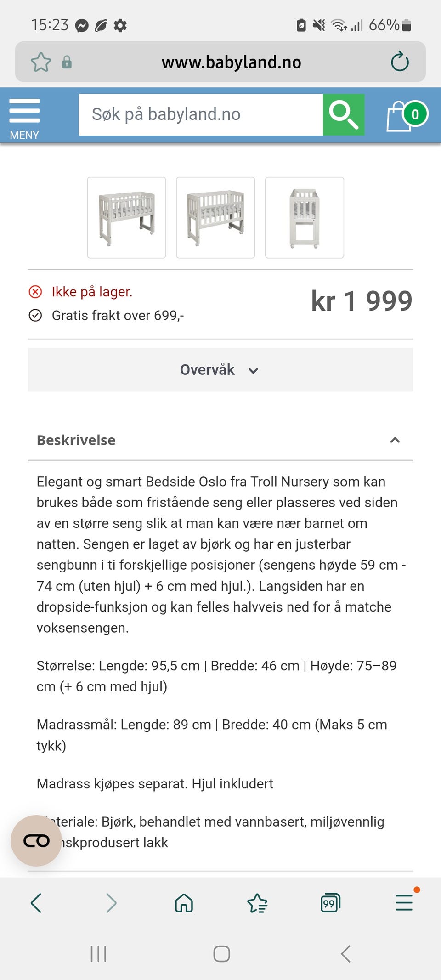Bookmark page with star icon in address bar
Viewport: 441px width, 980px height.
coord(41,62)
